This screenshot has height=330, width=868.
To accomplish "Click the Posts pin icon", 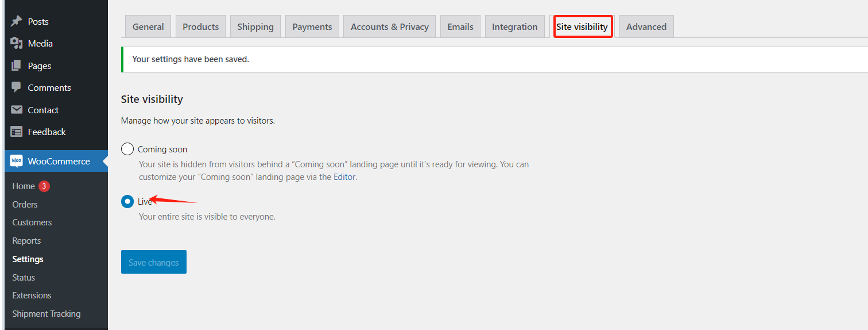I will pyautogui.click(x=17, y=21).
